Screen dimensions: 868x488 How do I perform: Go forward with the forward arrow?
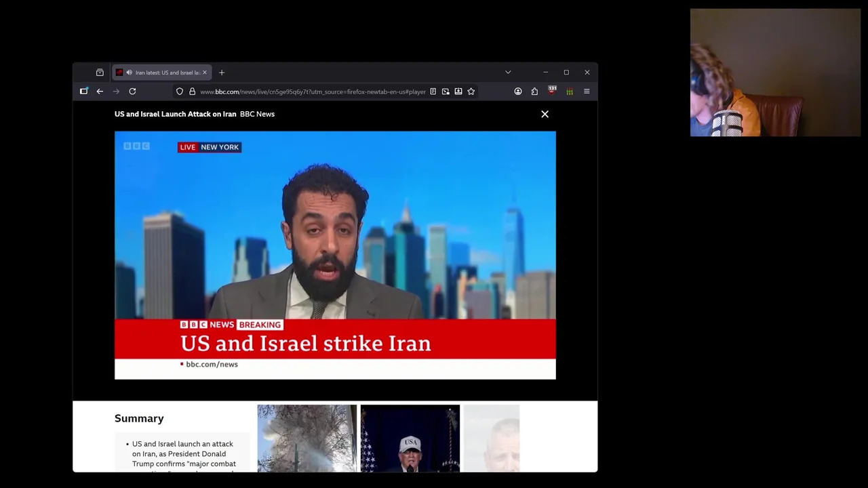(x=116, y=91)
